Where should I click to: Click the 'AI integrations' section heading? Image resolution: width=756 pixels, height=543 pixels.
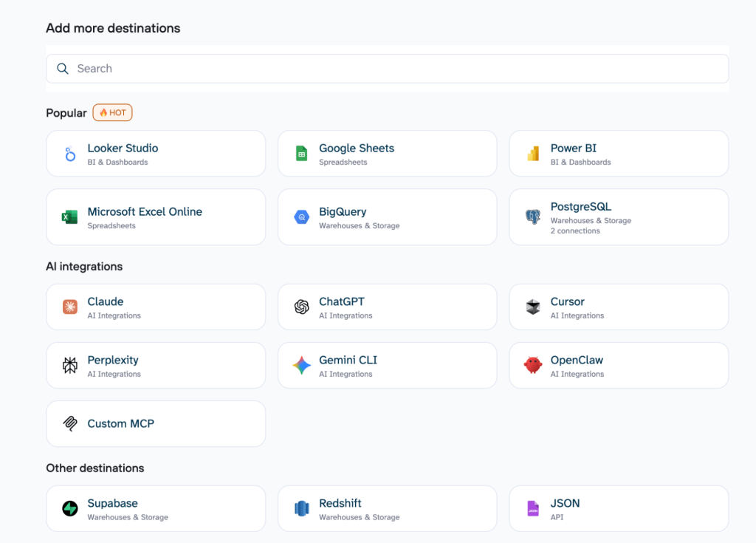pyautogui.click(x=84, y=267)
